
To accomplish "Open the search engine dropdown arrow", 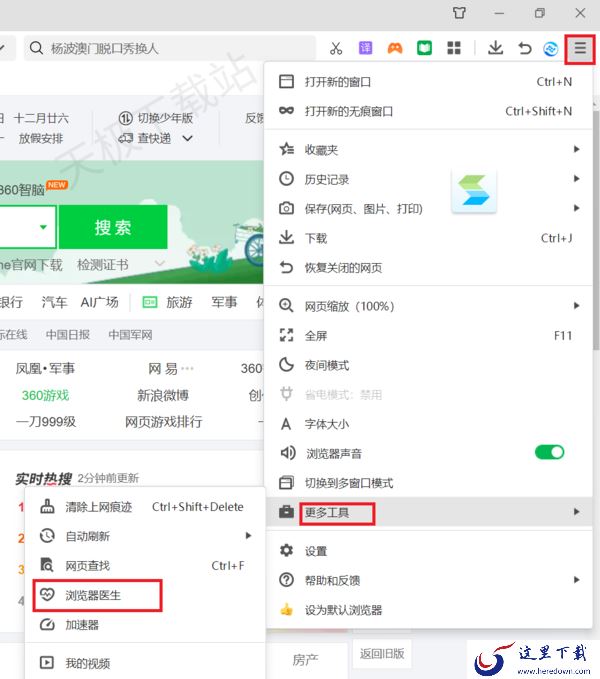I will point(43,227).
